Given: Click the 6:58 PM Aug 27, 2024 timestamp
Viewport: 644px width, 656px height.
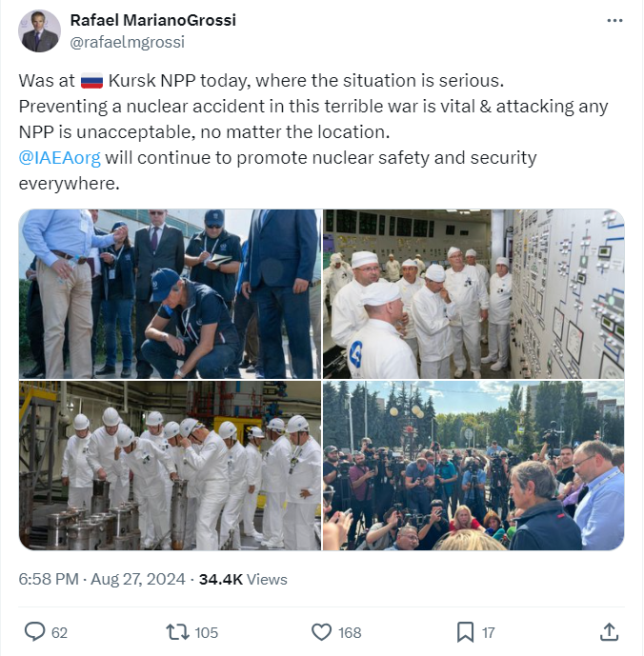Looking at the screenshot, I should (x=102, y=579).
